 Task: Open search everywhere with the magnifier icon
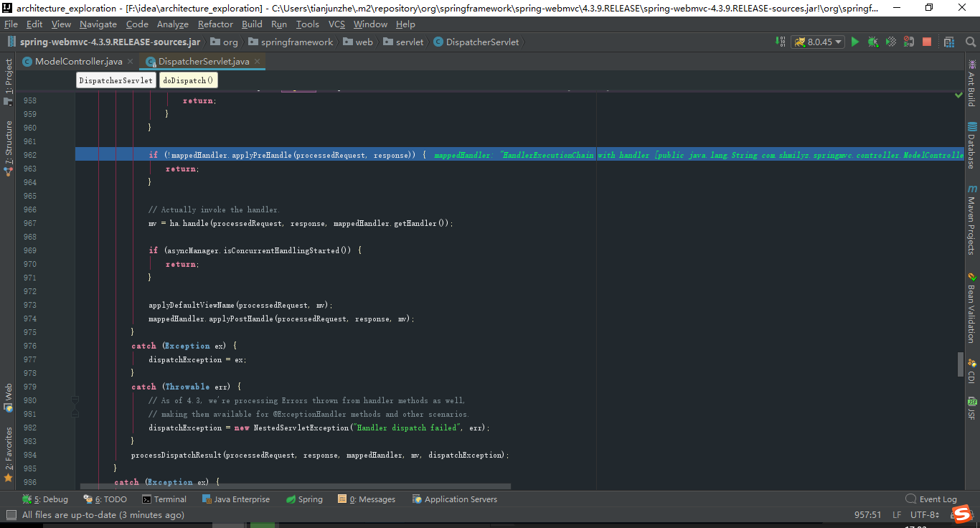[971, 42]
